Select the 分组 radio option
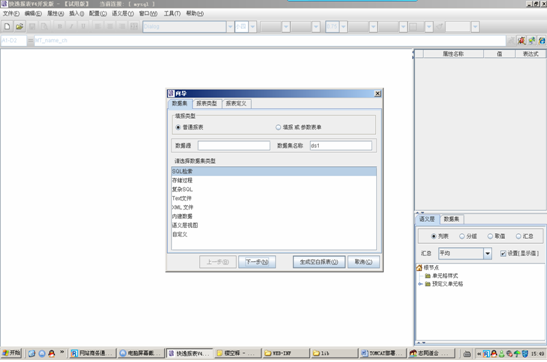This screenshot has height=362, width=547. (x=462, y=236)
